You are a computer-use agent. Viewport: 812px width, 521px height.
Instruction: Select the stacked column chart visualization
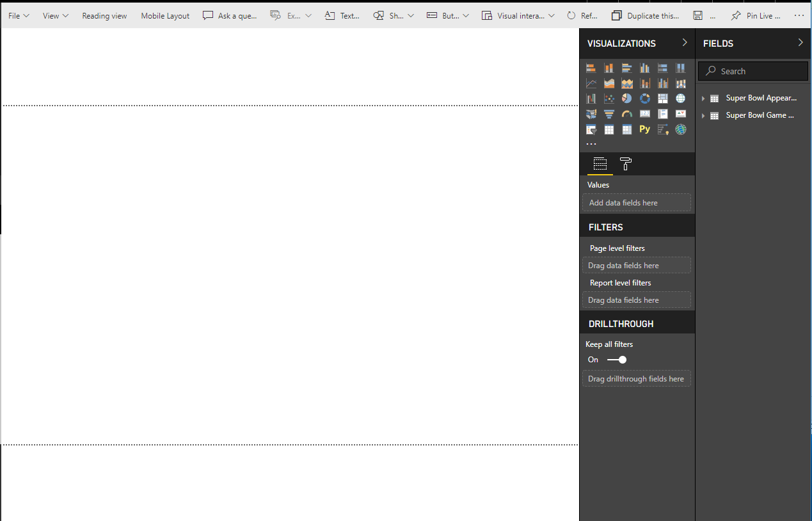(609, 68)
